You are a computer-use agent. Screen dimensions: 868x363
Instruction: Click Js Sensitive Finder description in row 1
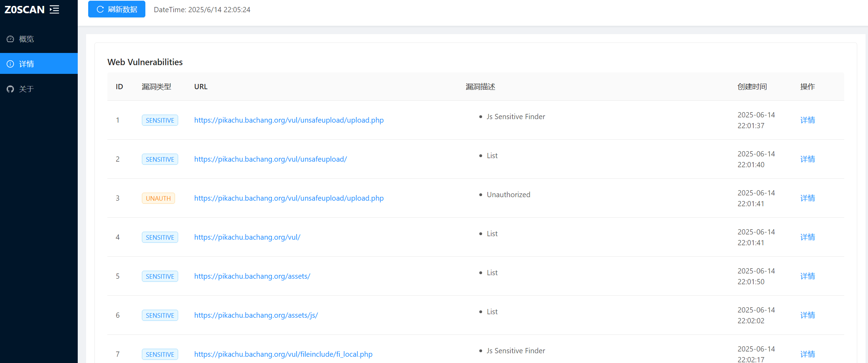pyautogui.click(x=516, y=117)
